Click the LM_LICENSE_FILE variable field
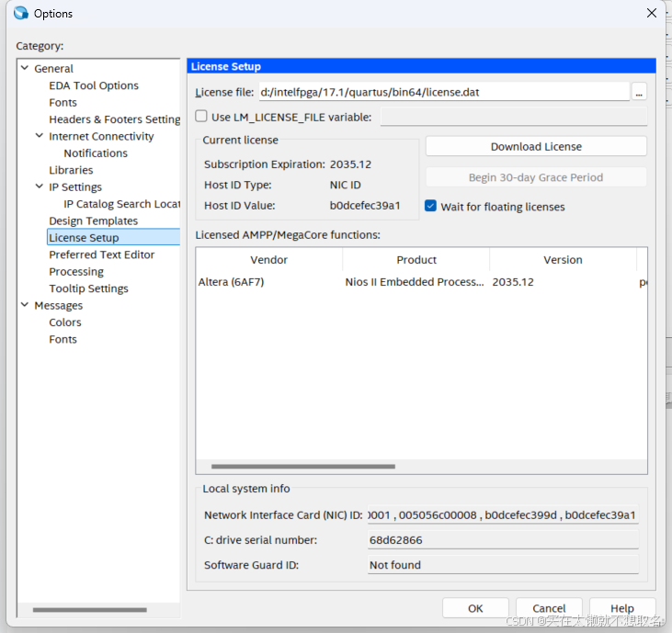 (x=514, y=117)
